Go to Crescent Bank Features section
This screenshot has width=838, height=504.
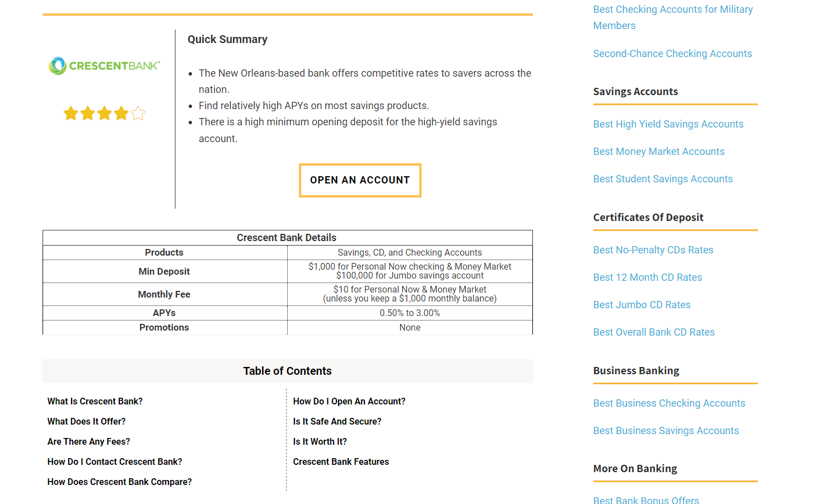pos(341,462)
